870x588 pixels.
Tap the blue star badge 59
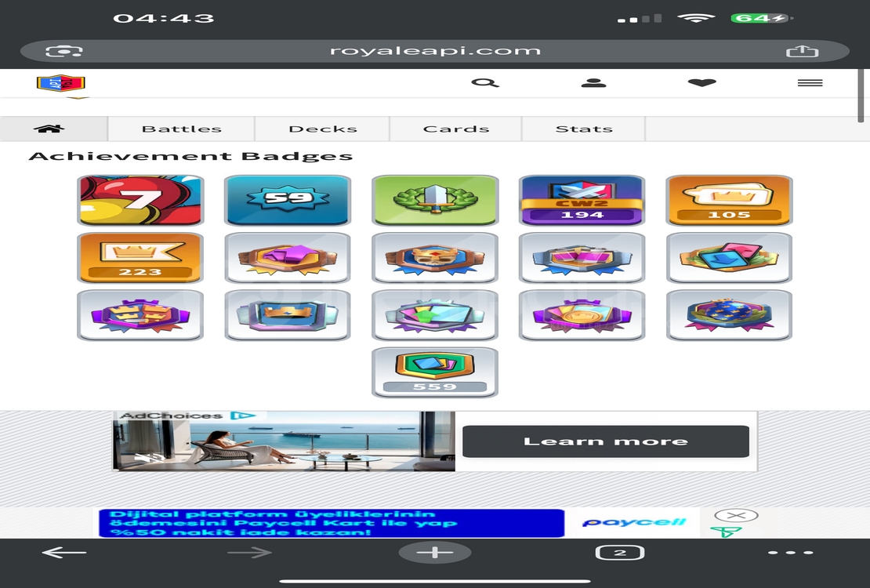288,201
